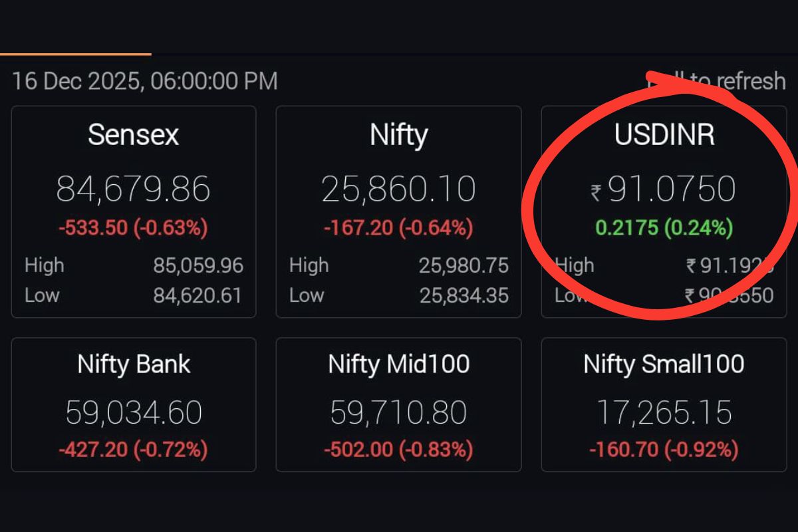Click Nifty Low value 25,834.35
This screenshot has height=532, width=798.
pyautogui.click(x=464, y=295)
